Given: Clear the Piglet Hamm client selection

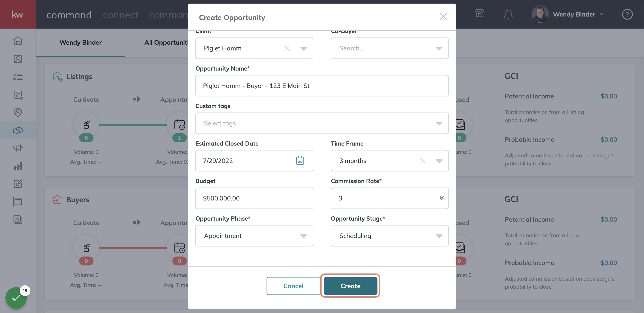Looking at the screenshot, I should click(287, 48).
